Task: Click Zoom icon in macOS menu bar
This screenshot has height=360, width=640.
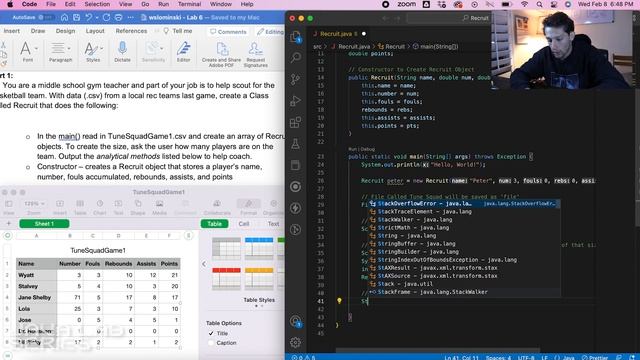Action: point(407,4)
